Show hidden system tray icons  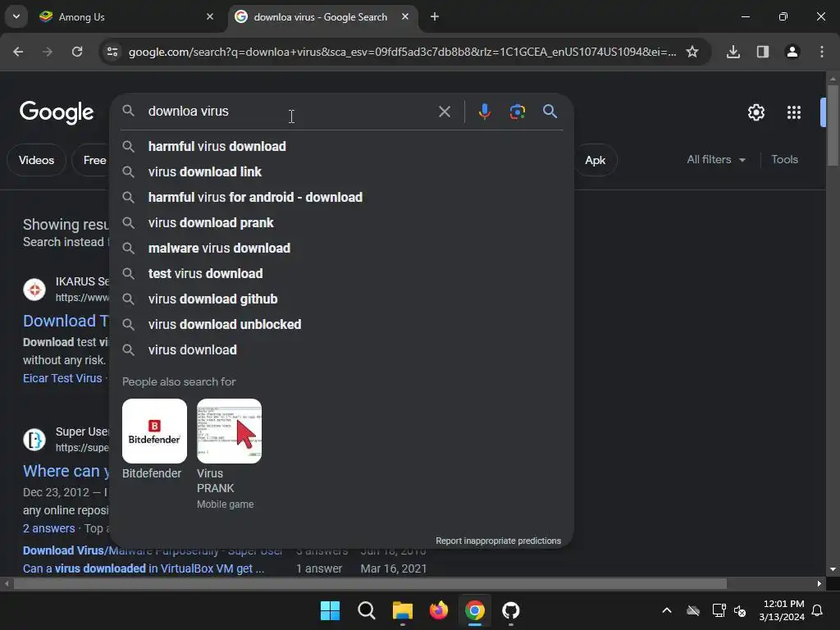click(x=667, y=610)
